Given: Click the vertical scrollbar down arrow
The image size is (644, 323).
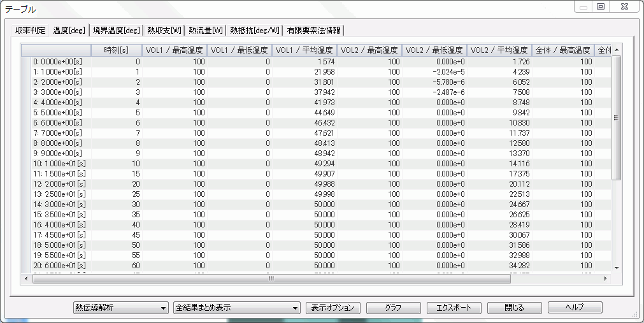Looking at the screenshot, I should (616, 268).
